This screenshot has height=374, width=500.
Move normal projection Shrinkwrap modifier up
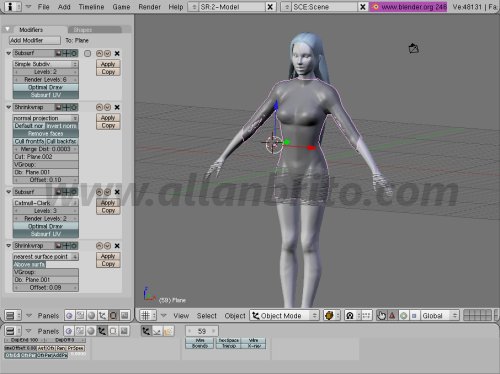[99, 107]
